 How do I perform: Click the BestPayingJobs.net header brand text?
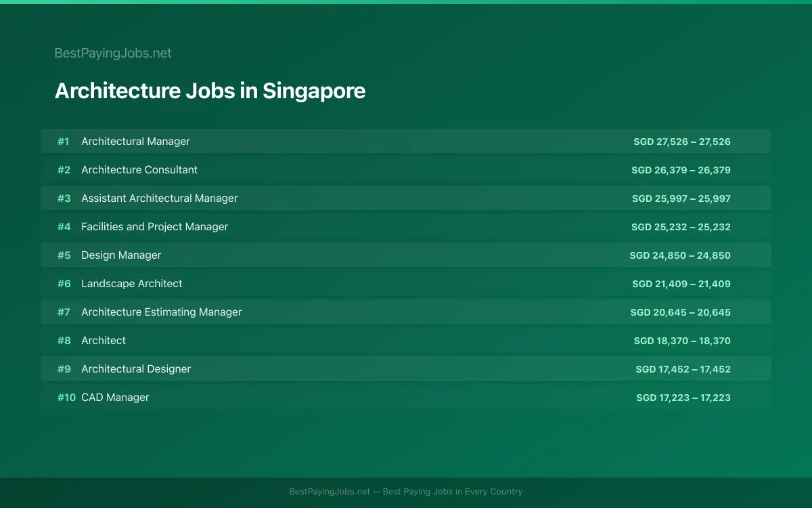coord(113,53)
